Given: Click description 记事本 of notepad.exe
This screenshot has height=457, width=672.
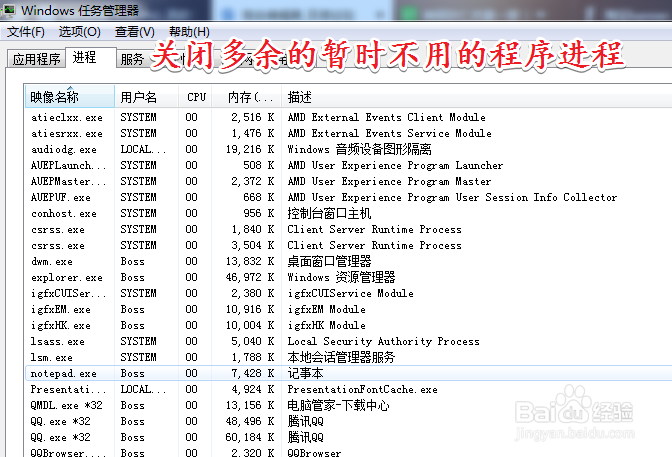Looking at the screenshot, I should click(x=305, y=373).
